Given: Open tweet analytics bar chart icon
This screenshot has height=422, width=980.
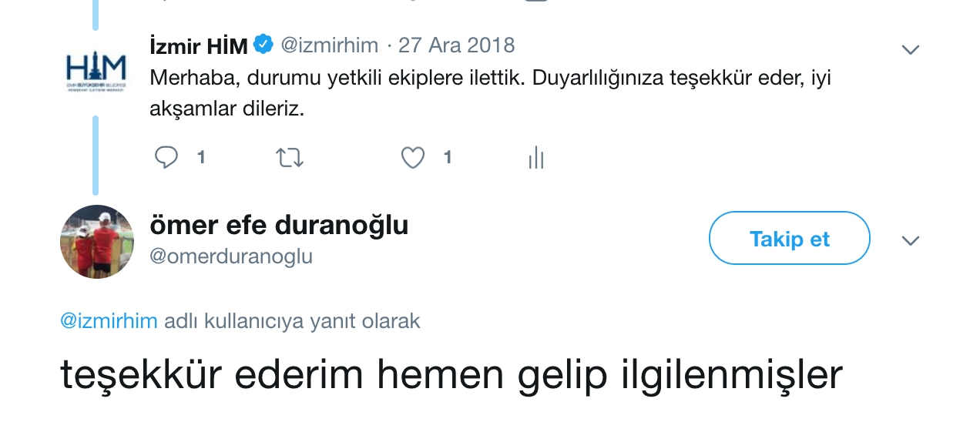Looking at the screenshot, I should point(536,158).
